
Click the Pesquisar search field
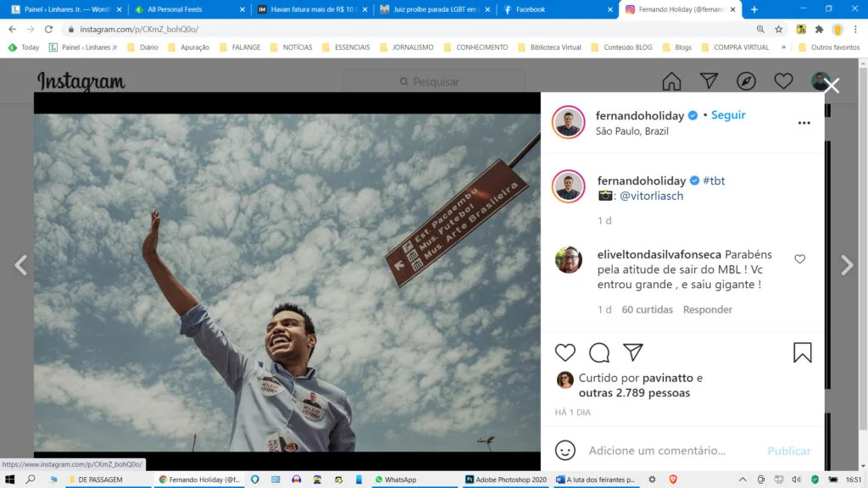[x=433, y=82]
